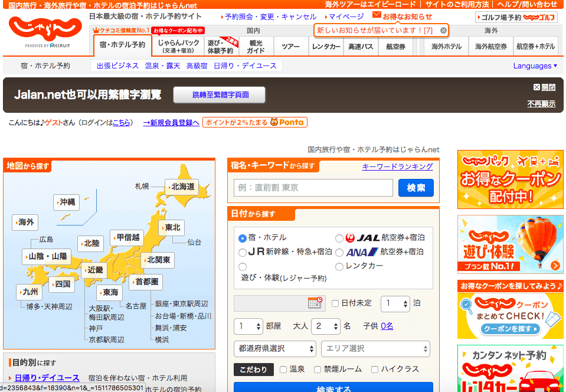The width and height of the screenshot is (566, 392).
Task: Select 九州 region on the map
Action: click(x=30, y=292)
